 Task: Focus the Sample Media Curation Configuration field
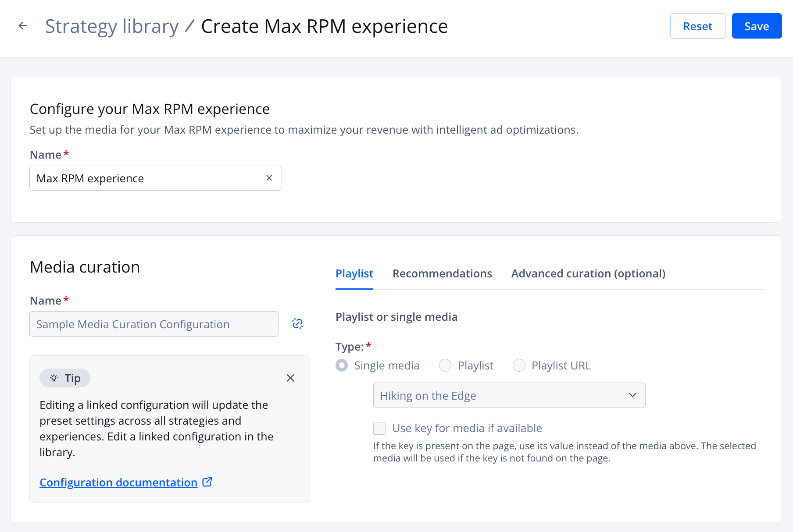[x=154, y=324]
